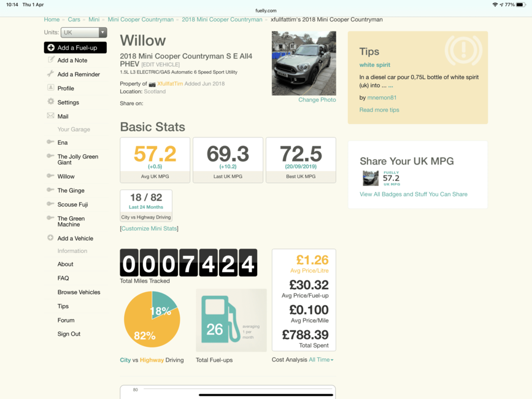The width and height of the screenshot is (532, 399).
Task: Click the Change Photo link
Action: tap(317, 99)
